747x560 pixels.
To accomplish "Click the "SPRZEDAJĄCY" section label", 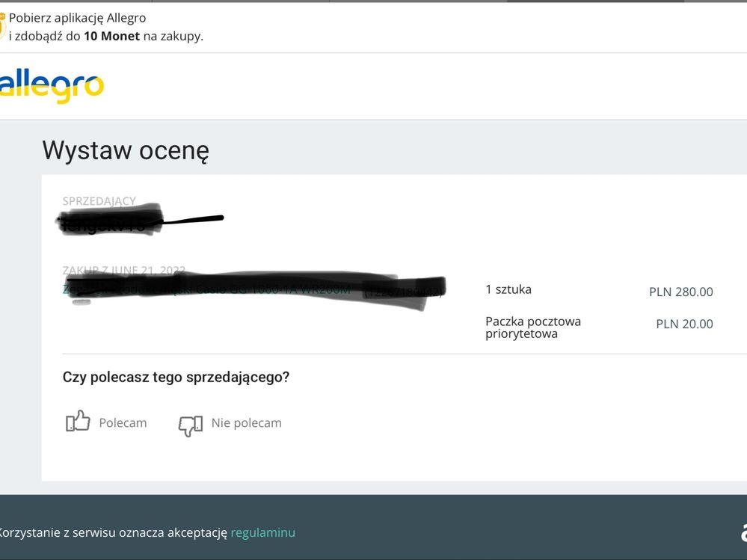I will (99, 200).
